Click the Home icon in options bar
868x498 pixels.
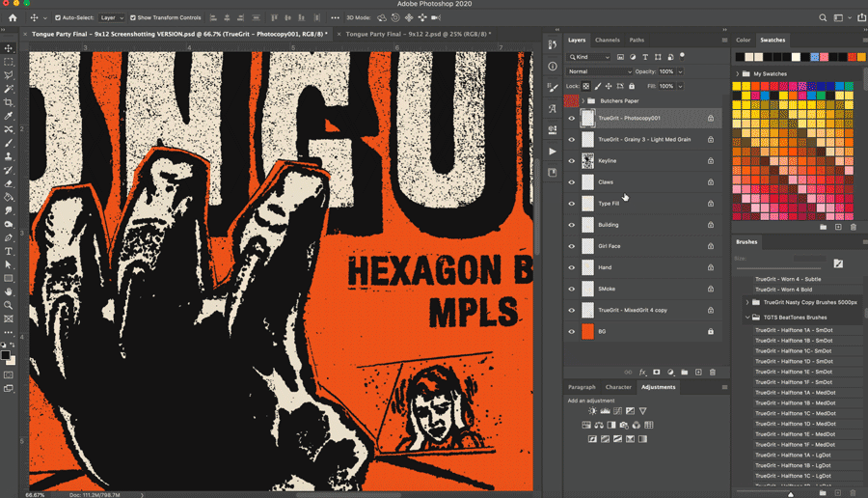13,17
